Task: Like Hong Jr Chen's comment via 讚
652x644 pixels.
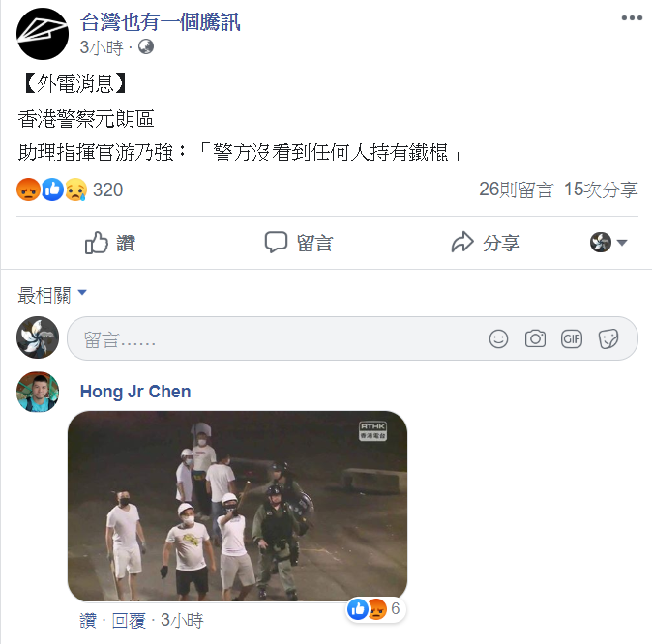Action: tap(88, 621)
